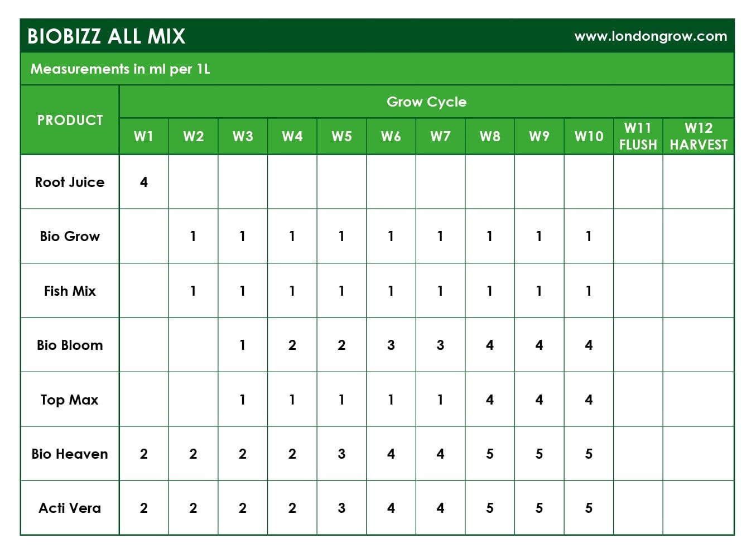Image resolution: width=756 pixels, height=553 pixels.
Task: Click the Top Max W8 dosage cell
Action: (489, 400)
